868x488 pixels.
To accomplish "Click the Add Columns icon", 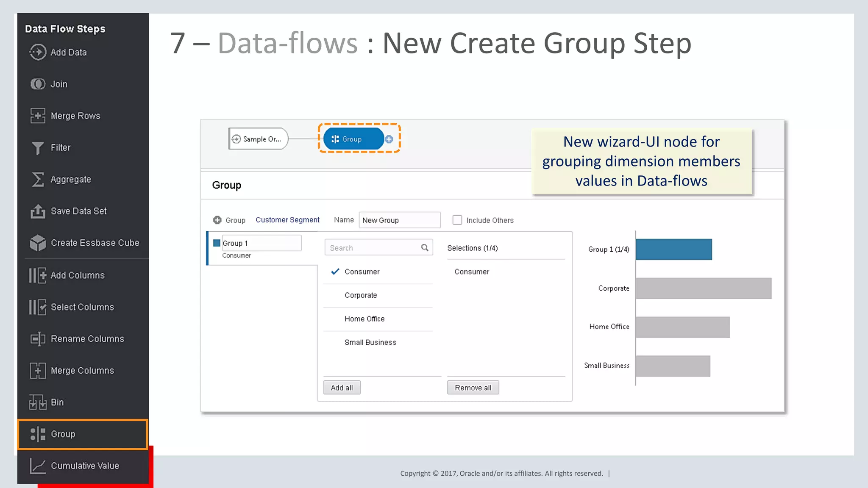I will [38, 275].
